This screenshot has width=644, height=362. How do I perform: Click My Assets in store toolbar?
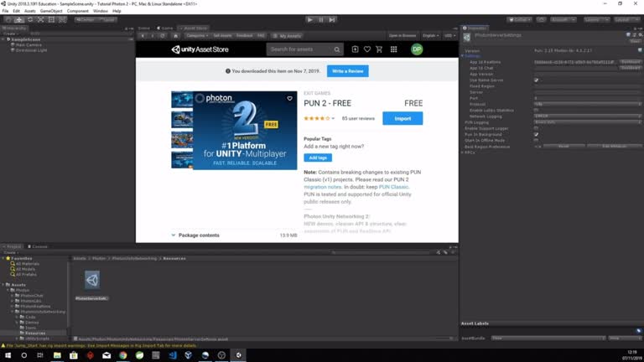point(288,36)
